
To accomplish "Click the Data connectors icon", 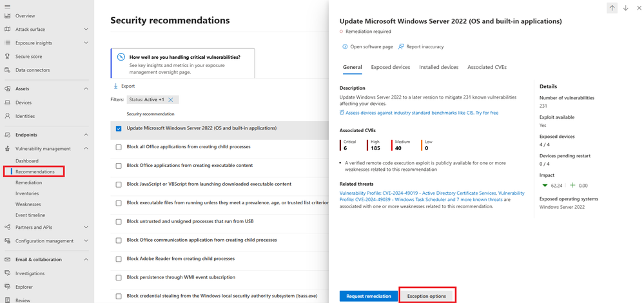I will [7, 70].
